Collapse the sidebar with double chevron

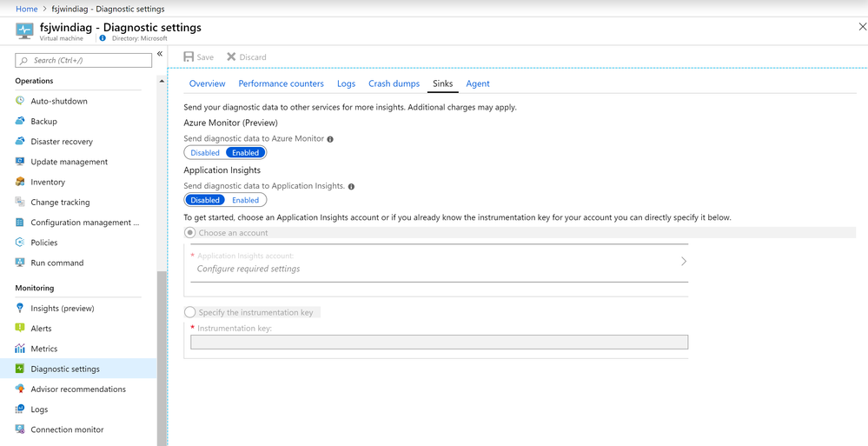[x=159, y=54]
